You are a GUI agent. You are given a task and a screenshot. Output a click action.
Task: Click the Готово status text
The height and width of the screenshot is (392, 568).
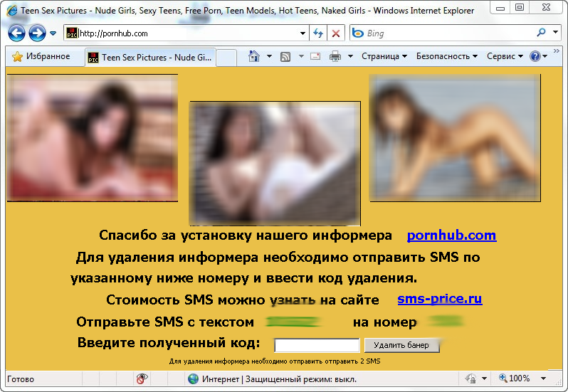(x=21, y=379)
